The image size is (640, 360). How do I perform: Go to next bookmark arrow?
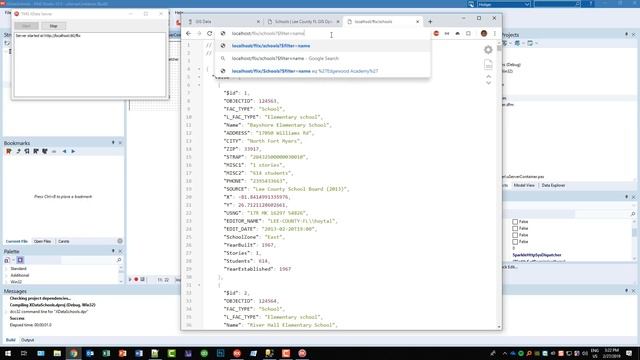pyautogui.click(x=73, y=151)
